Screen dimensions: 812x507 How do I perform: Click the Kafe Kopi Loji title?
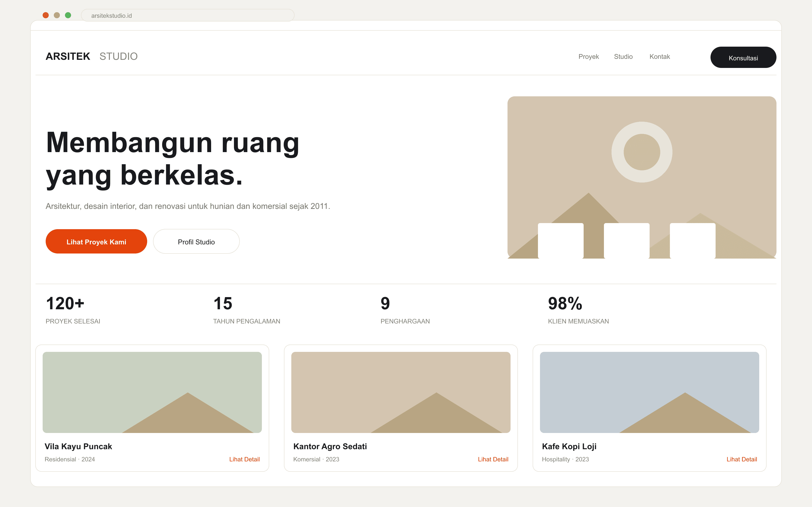[x=569, y=446]
